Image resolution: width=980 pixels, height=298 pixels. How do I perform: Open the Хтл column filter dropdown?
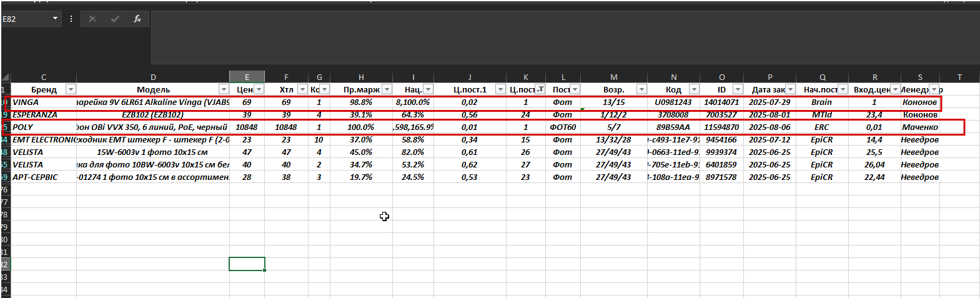click(x=302, y=89)
